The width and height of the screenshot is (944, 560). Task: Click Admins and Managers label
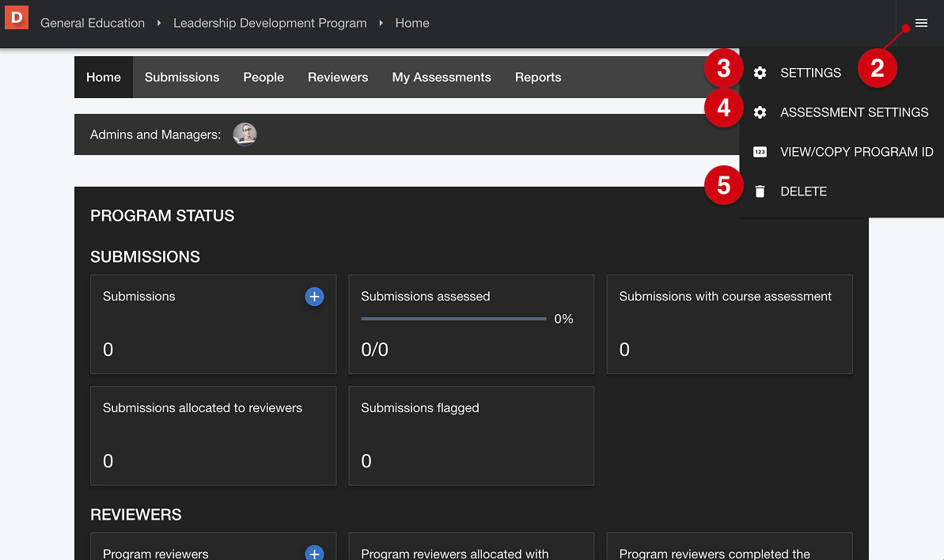[155, 134]
